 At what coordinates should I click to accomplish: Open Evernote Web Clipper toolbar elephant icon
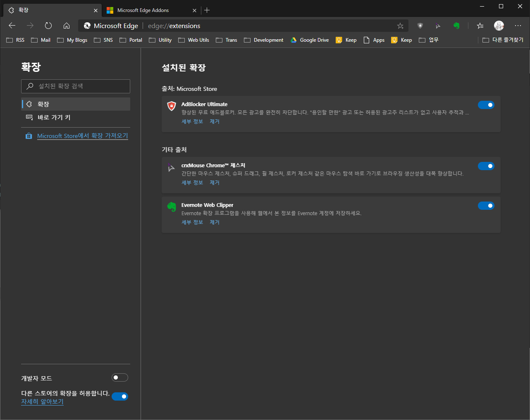tap(456, 26)
